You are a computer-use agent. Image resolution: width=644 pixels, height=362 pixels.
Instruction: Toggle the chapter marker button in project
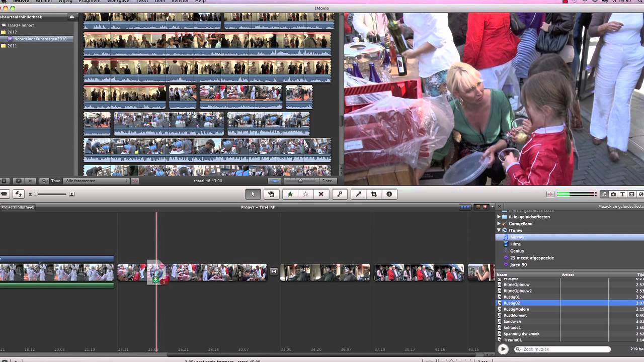[485, 207]
